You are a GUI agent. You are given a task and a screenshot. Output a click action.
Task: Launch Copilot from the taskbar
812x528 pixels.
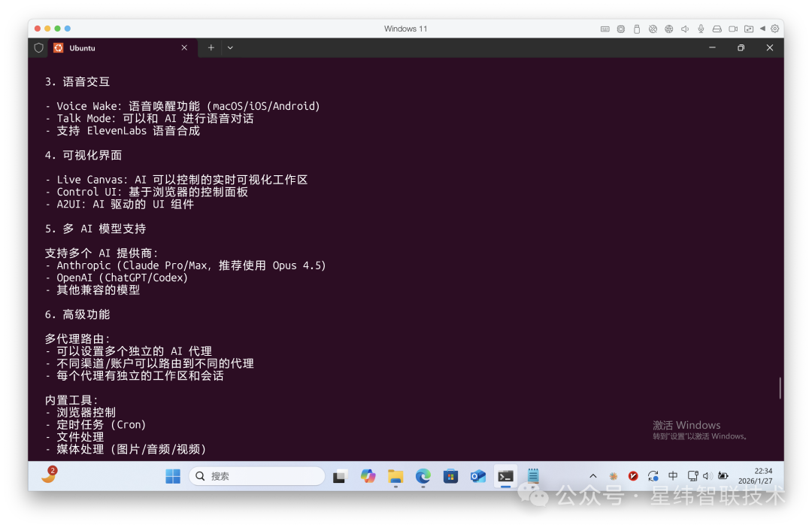(x=368, y=476)
